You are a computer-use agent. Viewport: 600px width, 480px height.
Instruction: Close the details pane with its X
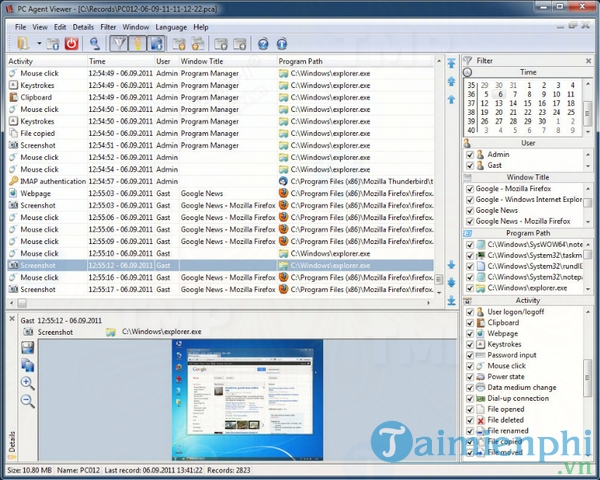(12, 318)
